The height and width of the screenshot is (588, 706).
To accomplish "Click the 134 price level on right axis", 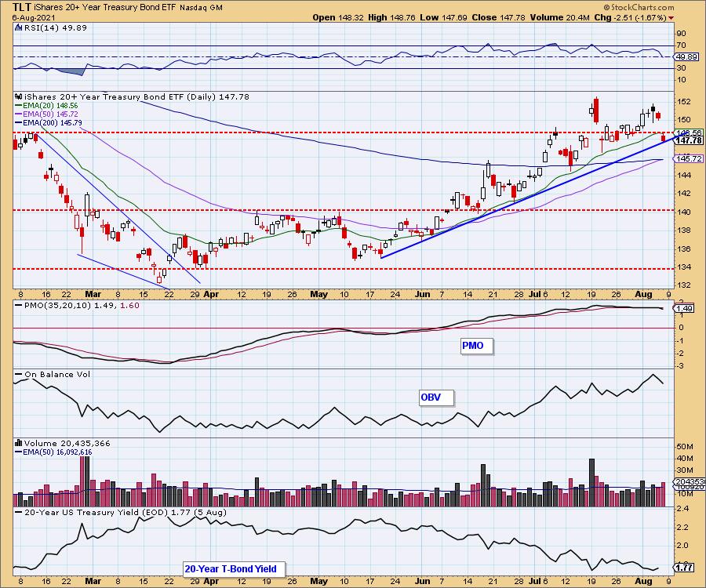I will pos(683,267).
